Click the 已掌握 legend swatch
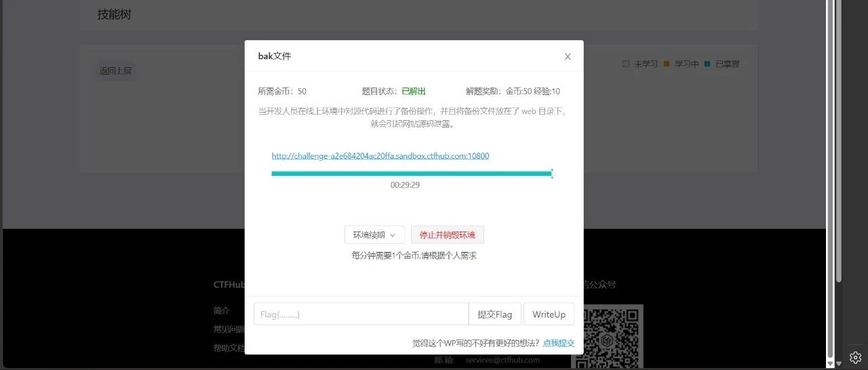The height and width of the screenshot is (370, 868). pos(707,64)
